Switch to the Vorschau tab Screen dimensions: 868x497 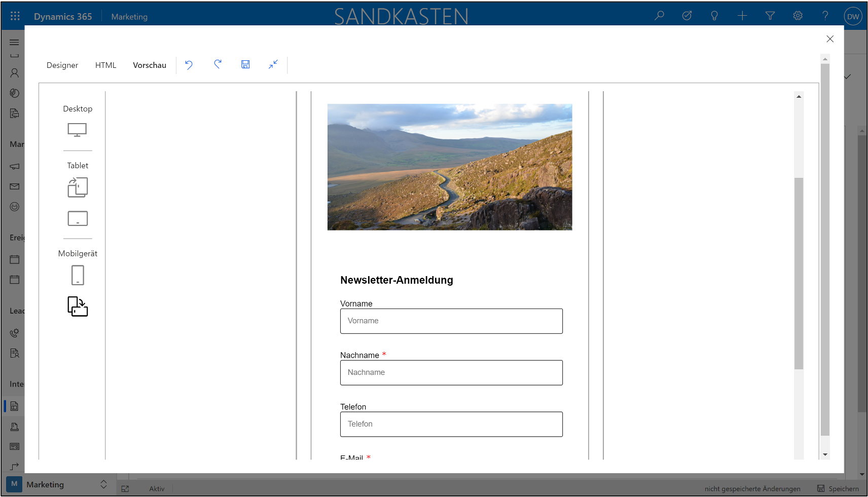tap(150, 65)
